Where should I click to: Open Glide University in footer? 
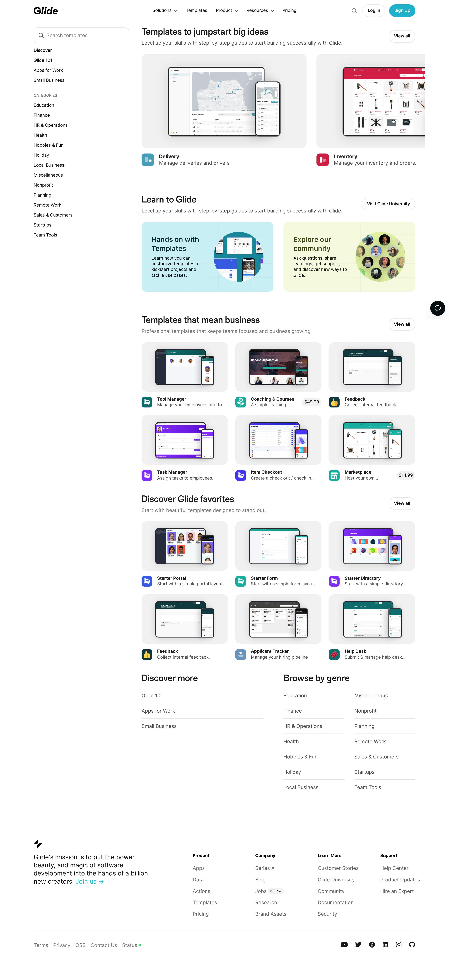pyautogui.click(x=336, y=880)
